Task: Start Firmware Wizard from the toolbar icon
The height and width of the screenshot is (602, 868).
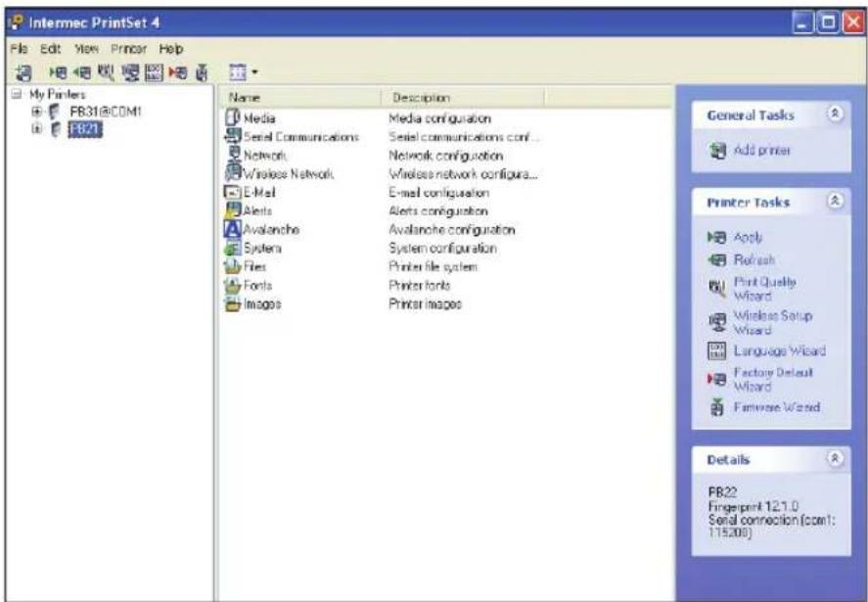Action: [202, 72]
